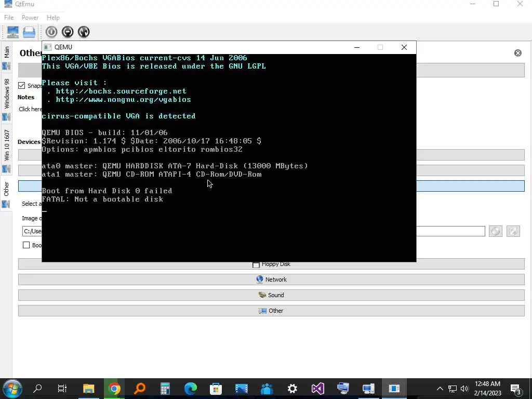The height and width of the screenshot is (399, 532).
Task: Expand the Network device section
Action: tap(271, 280)
